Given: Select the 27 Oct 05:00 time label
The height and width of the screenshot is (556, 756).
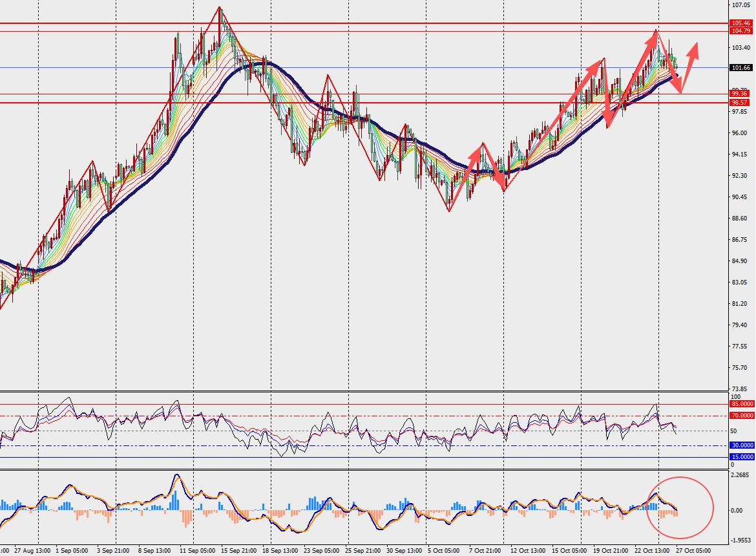Looking at the screenshot, I should coord(693,551).
